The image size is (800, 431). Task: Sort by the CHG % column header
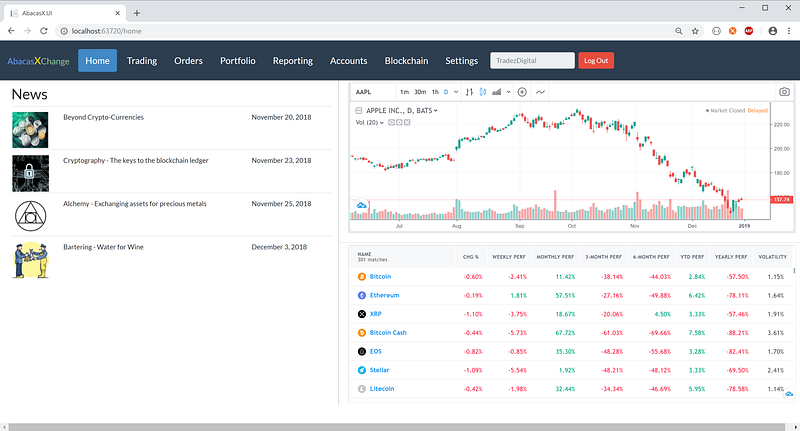click(470, 257)
